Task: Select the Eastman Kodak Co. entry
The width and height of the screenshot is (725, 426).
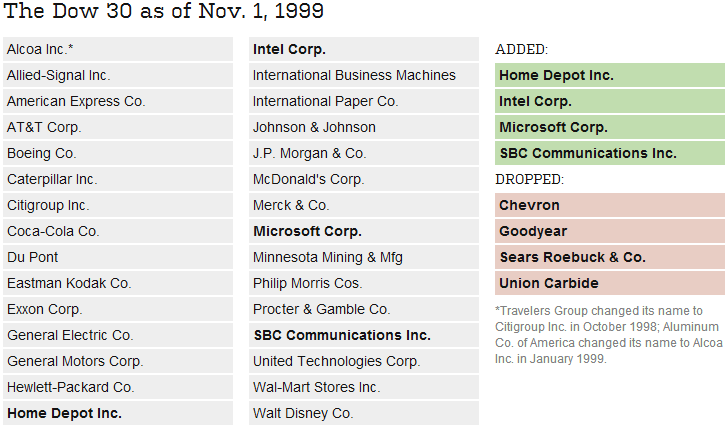Action: [x=118, y=283]
